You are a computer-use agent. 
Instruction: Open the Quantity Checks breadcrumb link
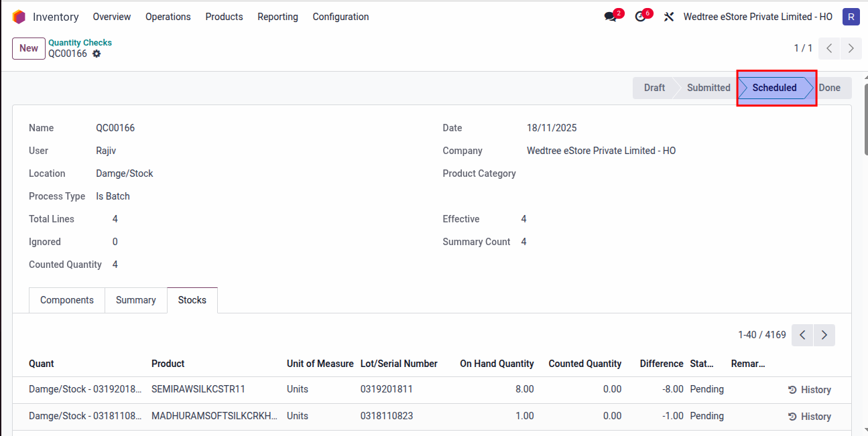[80, 42]
